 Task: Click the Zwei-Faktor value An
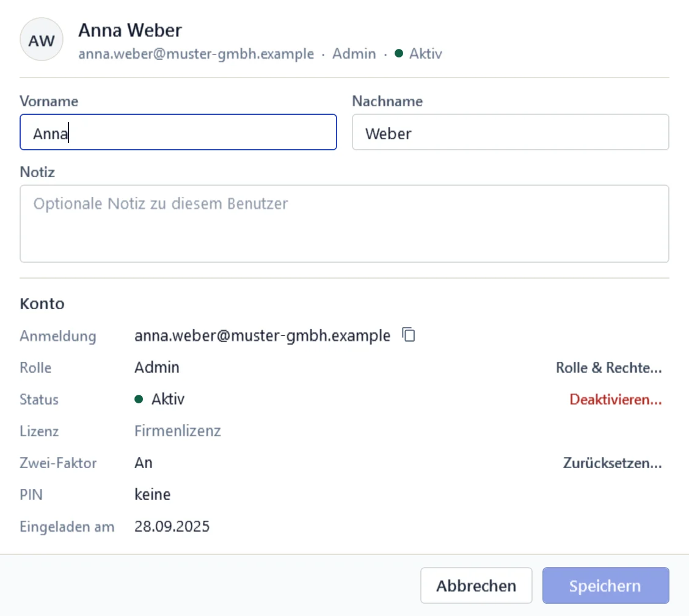pos(144,463)
